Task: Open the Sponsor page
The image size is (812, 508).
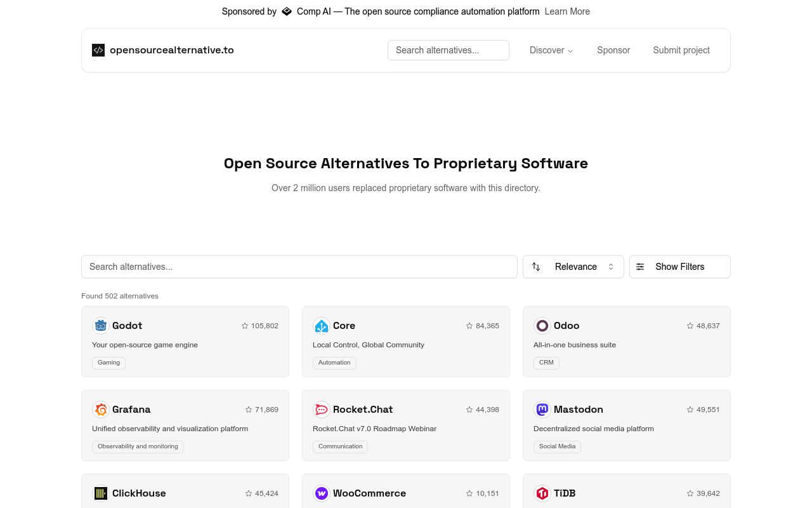Action: coord(613,50)
